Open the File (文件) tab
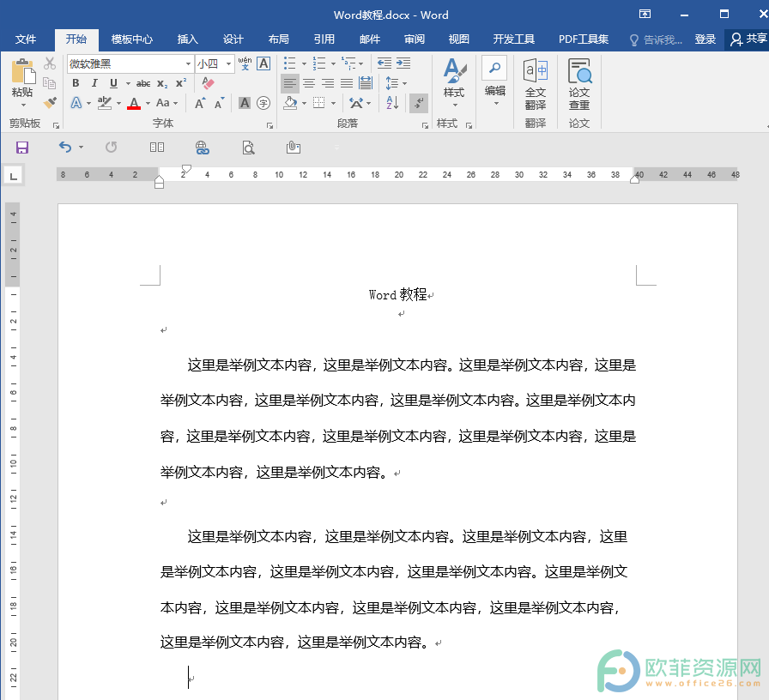The height and width of the screenshot is (700, 769). point(26,39)
